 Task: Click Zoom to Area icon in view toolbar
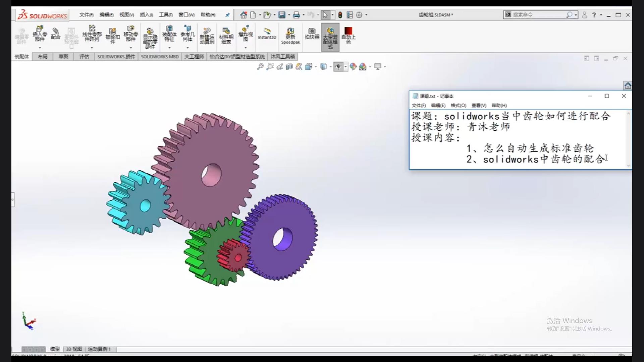pos(270,67)
